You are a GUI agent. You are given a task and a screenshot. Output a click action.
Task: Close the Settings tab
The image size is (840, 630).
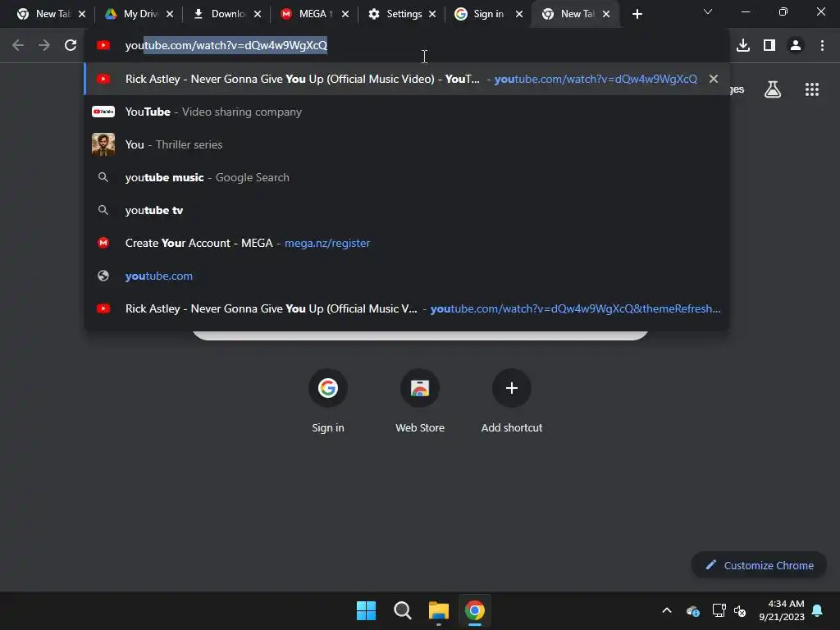click(x=432, y=15)
